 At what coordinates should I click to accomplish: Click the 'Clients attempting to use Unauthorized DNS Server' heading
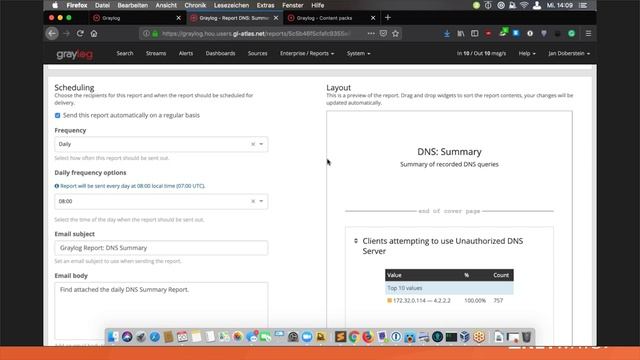point(442,246)
